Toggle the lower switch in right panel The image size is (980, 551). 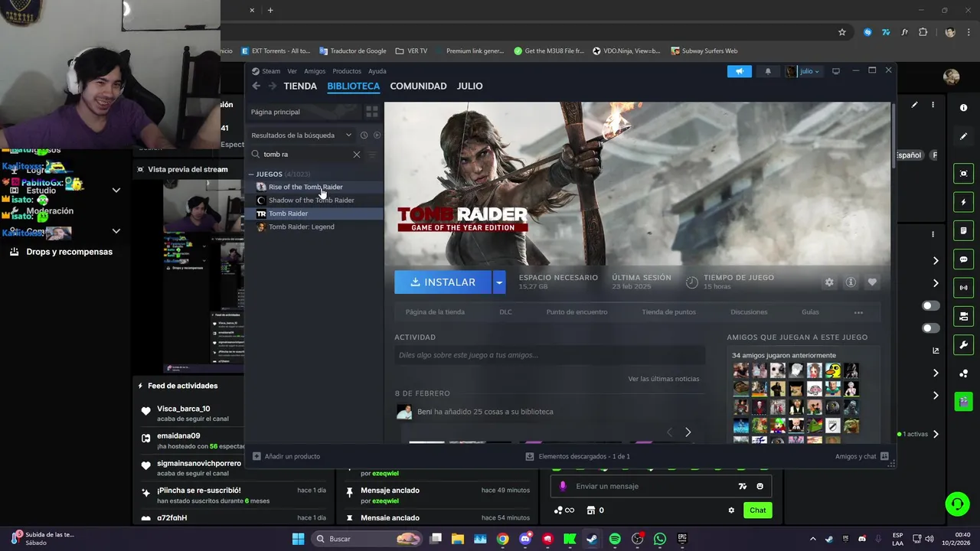tap(931, 328)
